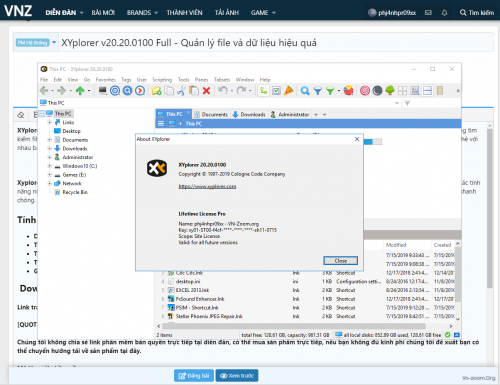Screen dimensions: 500x385
Task: Open the Forward history dropdown arrow
Action: 70,91
